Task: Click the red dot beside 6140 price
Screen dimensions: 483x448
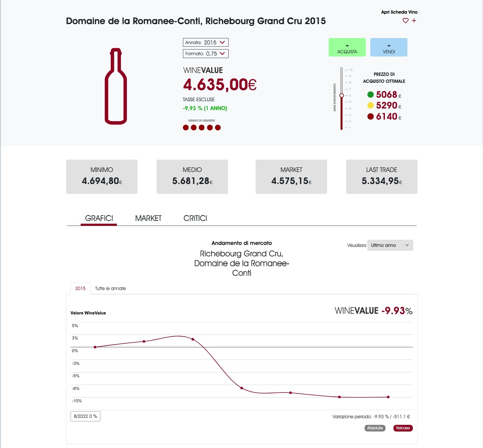Action: (x=370, y=116)
